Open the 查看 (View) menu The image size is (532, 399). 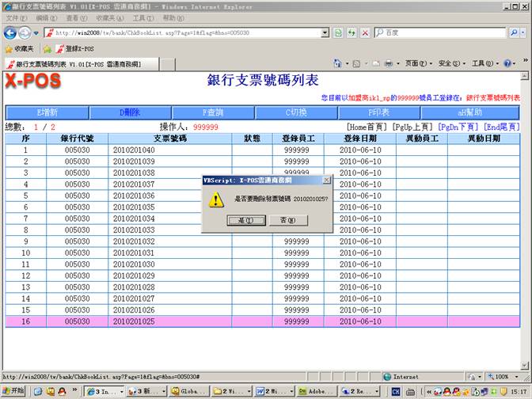pyautogui.click(x=77, y=17)
